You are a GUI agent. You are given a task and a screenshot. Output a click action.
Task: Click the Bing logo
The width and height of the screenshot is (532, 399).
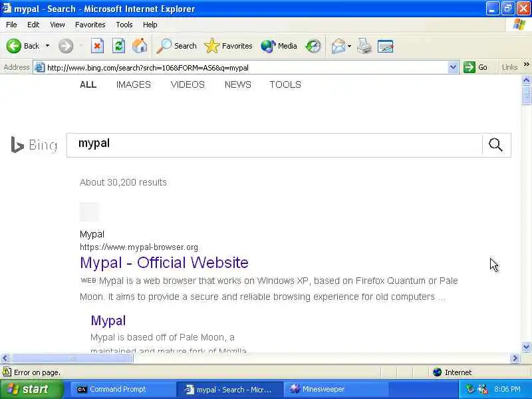tap(34, 145)
